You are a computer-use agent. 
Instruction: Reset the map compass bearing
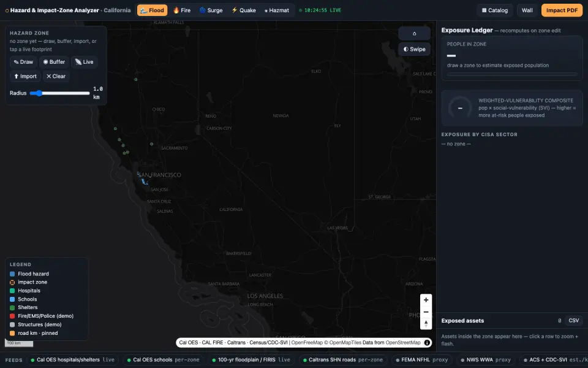pos(426,323)
